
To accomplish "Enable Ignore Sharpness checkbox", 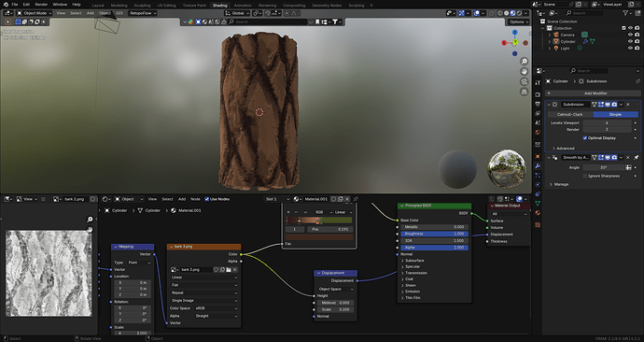I will pyautogui.click(x=585, y=176).
